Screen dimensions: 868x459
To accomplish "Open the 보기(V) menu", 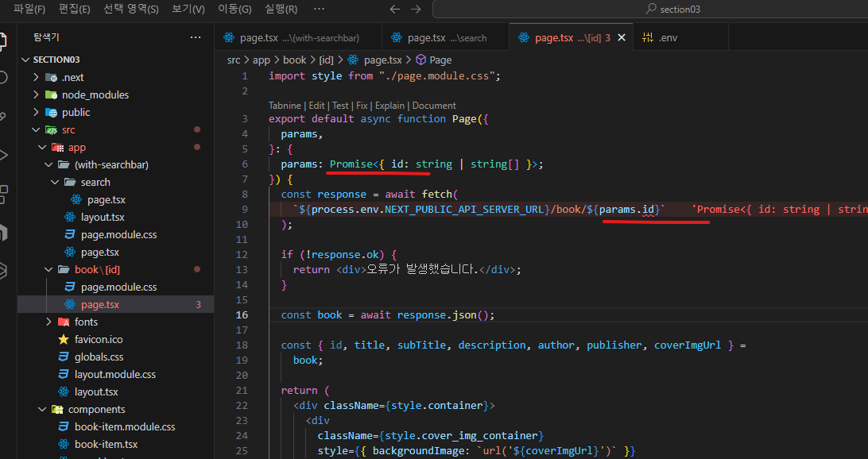I will tap(188, 9).
